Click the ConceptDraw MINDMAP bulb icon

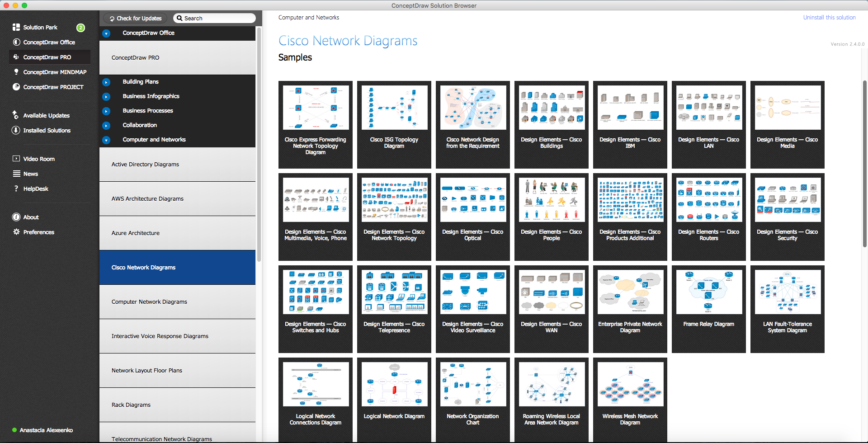pyautogui.click(x=16, y=72)
